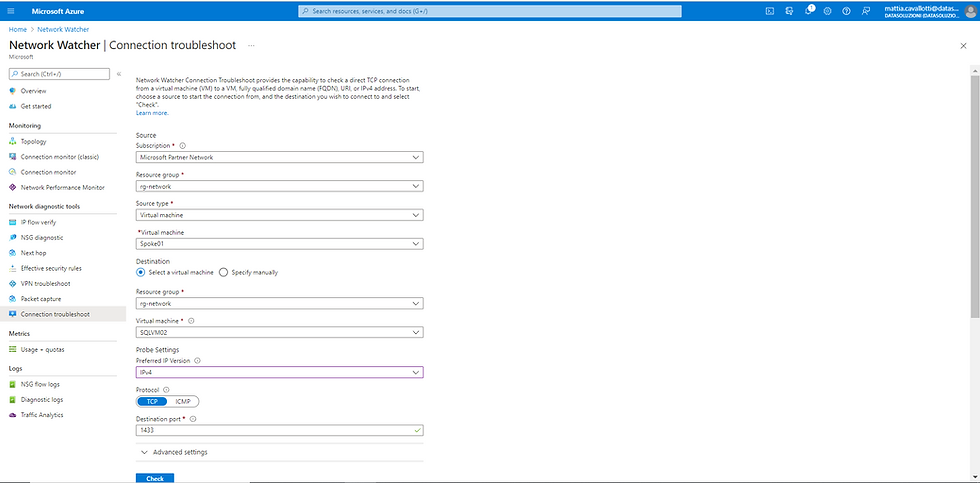Viewport: 980px width, 483px height.
Task: Click Connection monitor (classic) icon
Action: [x=12, y=157]
